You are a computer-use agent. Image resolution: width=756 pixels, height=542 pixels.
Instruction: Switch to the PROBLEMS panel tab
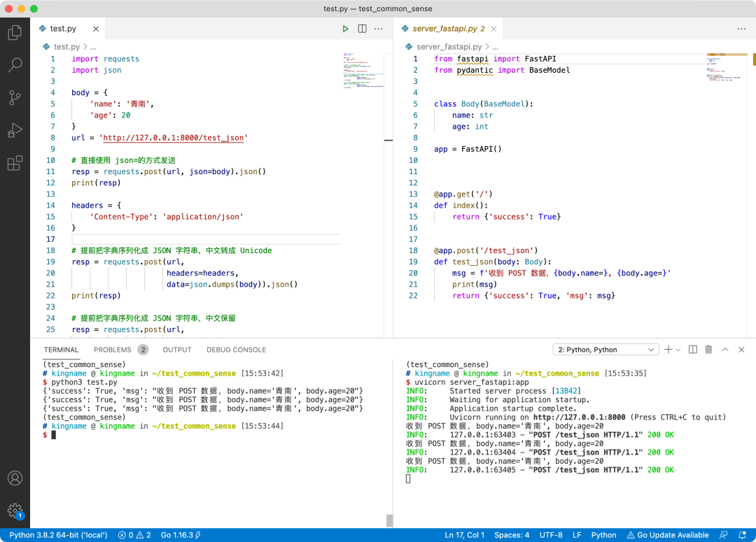[x=112, y=350]
